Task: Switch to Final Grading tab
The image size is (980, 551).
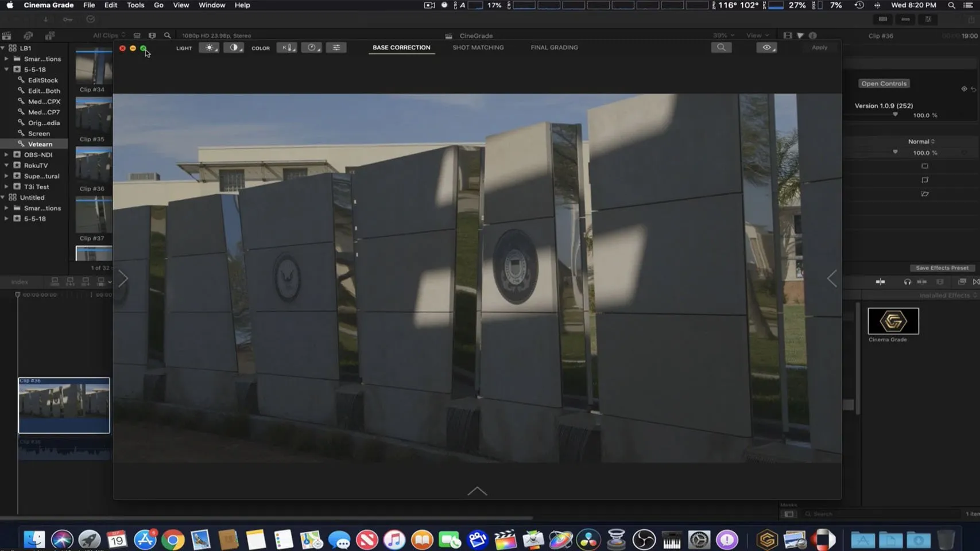Action: tap(554, 48)
